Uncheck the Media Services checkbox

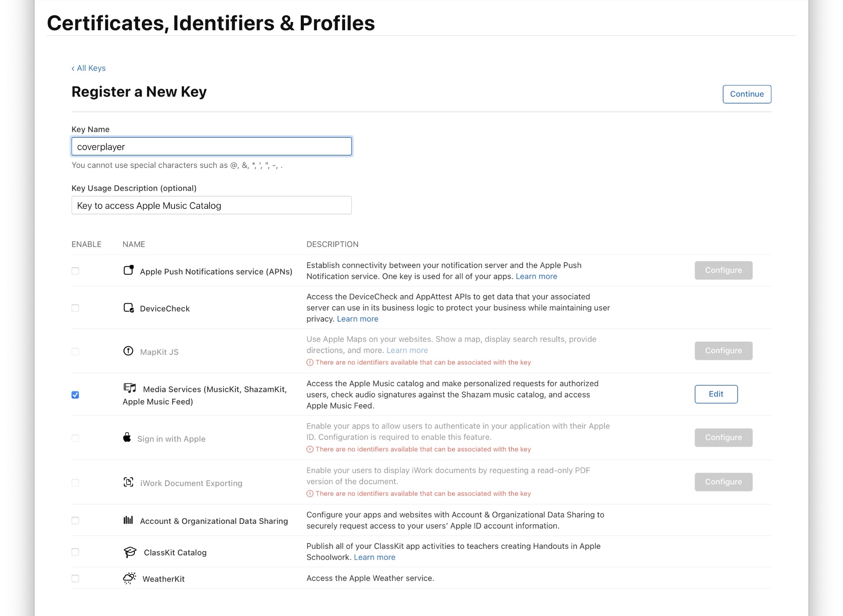[76, 395]
